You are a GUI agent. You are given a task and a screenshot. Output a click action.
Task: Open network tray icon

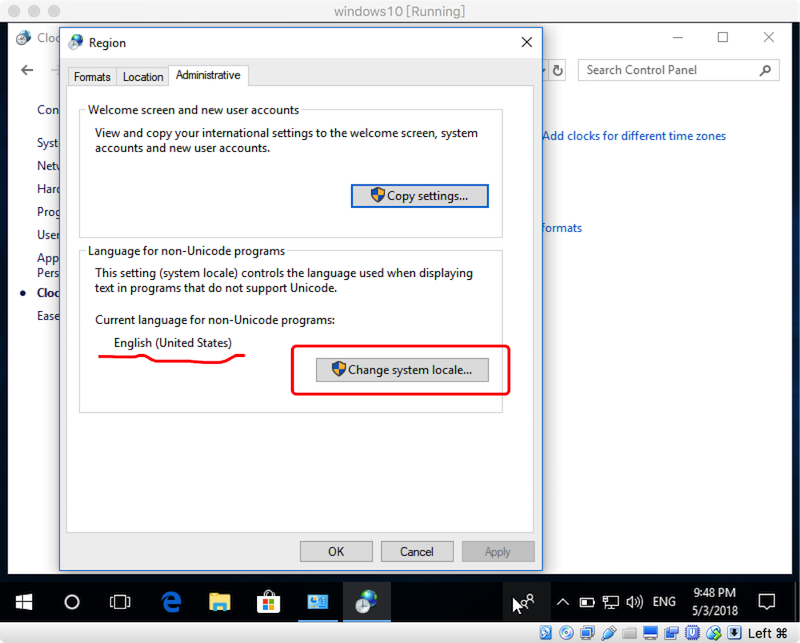click(610, 603)
